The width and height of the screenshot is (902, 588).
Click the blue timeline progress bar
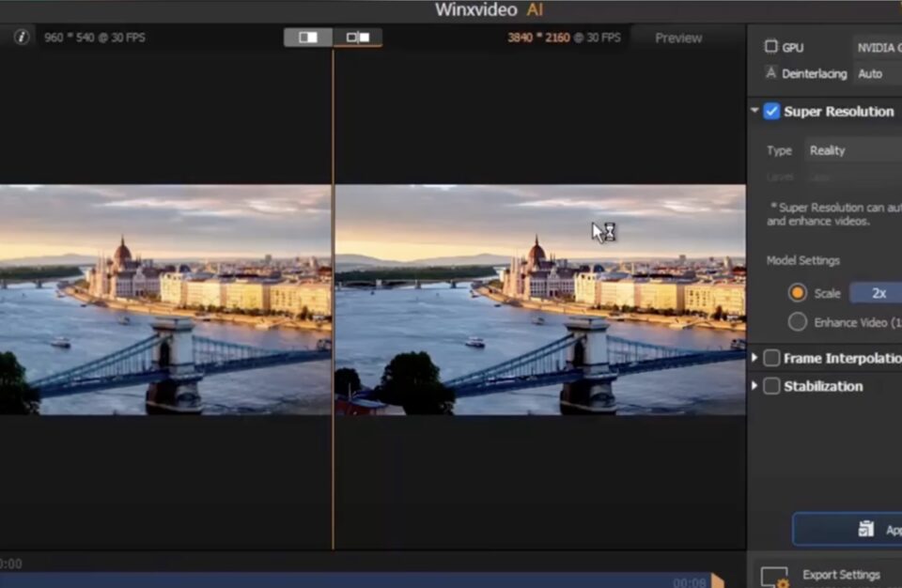(355, 580)
